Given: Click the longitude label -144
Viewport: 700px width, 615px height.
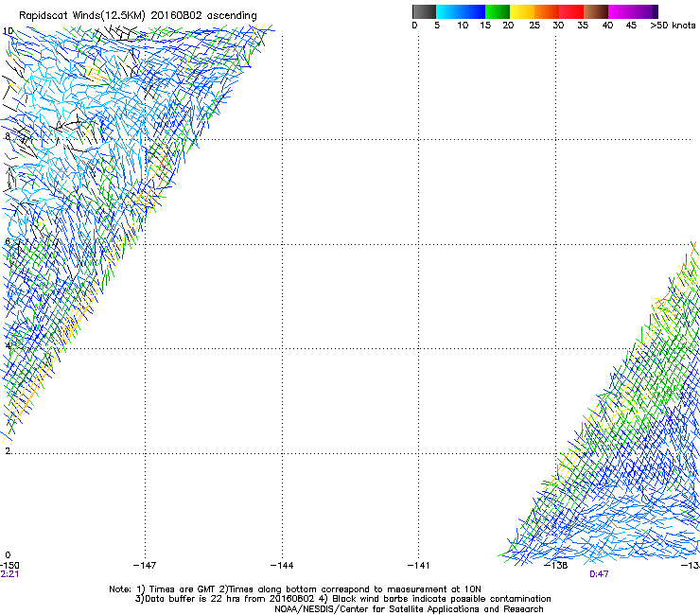Looking at the screenshot, I should (x=282, y=566).
